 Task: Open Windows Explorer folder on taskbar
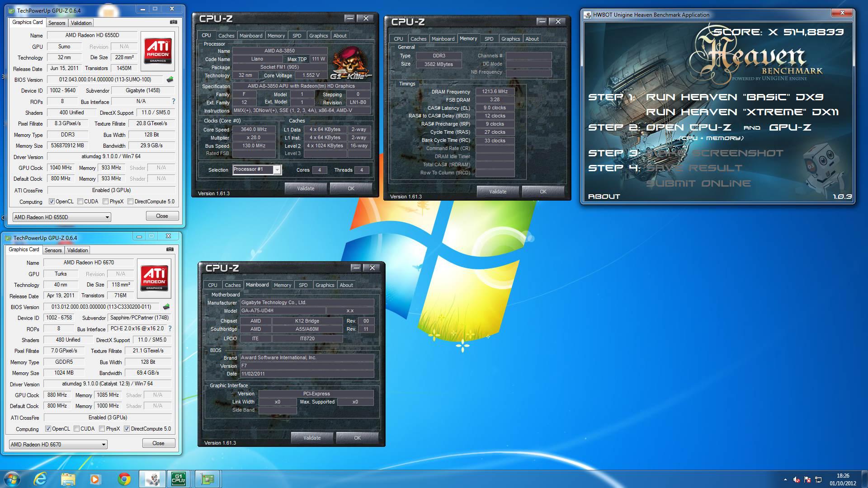click(x=68, y=479)
